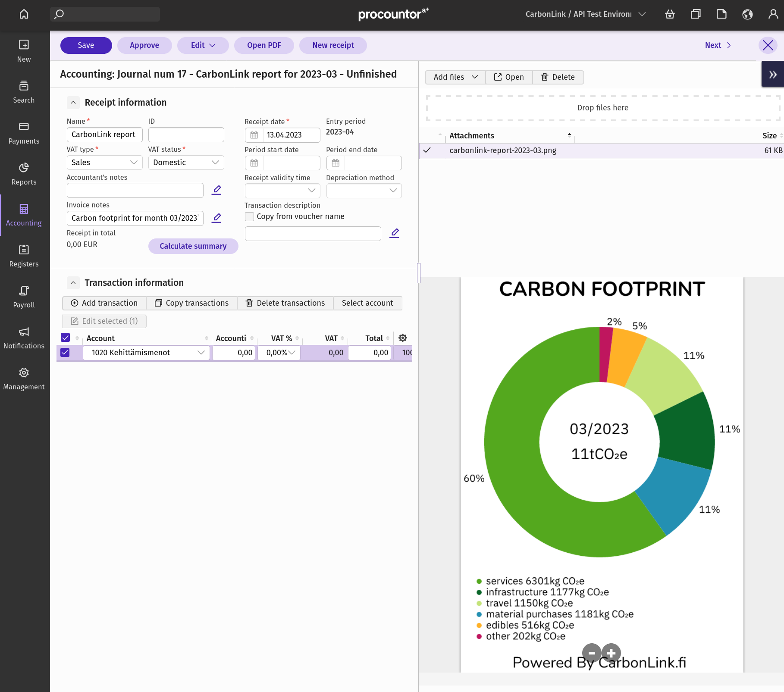Screen dimensions: 784x692
Task: Toggle selection of carbonlink-report-2023-03.png attachment
Action: click(x=427, y=150)
